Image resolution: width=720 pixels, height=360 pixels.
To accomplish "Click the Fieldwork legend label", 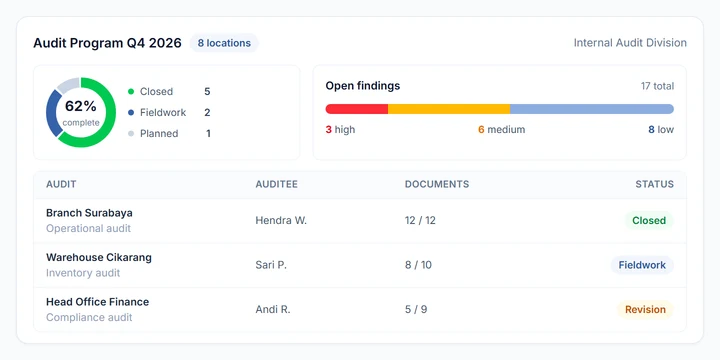I will [x=163, y=112].
